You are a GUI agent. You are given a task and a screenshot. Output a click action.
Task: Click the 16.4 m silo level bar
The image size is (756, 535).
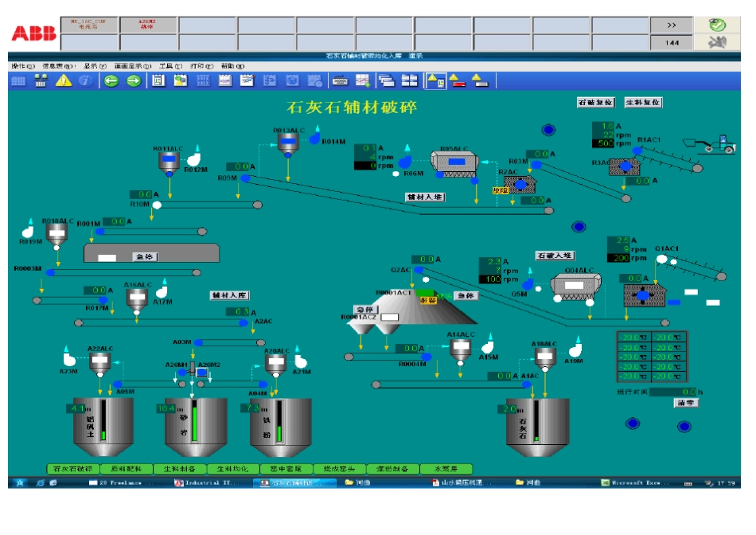coord(195,420)
